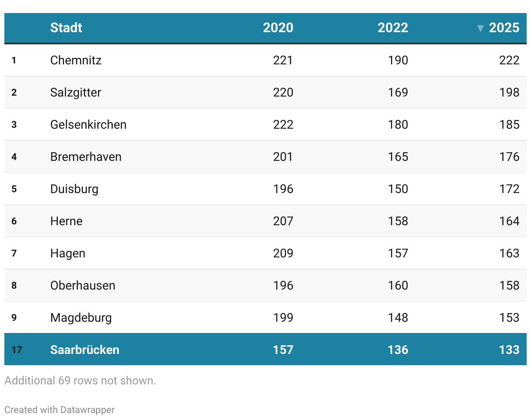The image size is (531, 420).
Task: Open the Created with Datawrapper link
Action: (x=60, y=410)
